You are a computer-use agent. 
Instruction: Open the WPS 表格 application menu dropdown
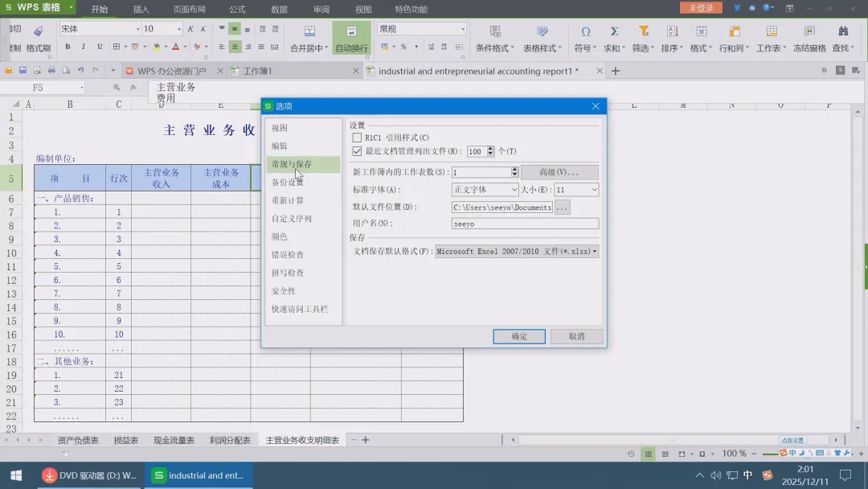pos(71,7)
